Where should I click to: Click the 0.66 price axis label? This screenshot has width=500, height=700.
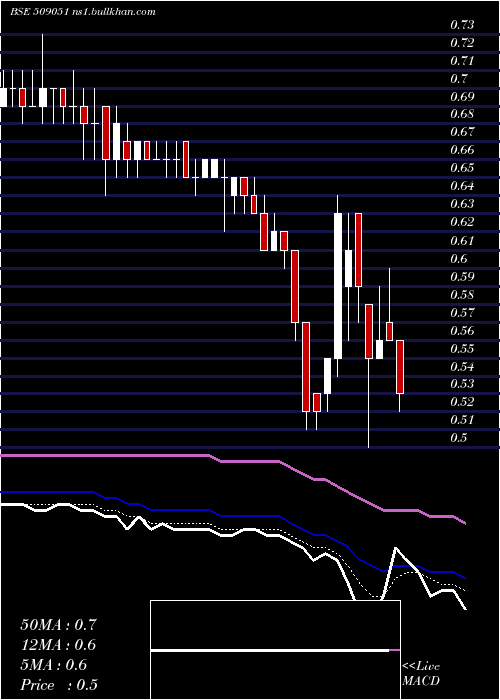[462, 150]
